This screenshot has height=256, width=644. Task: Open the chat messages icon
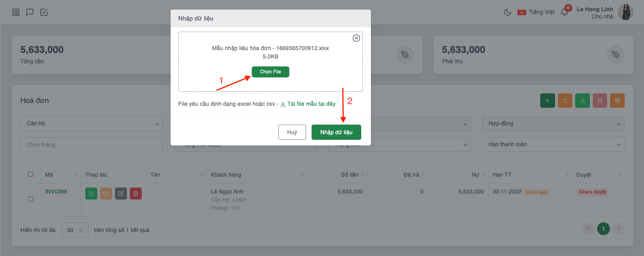[30, 12]
